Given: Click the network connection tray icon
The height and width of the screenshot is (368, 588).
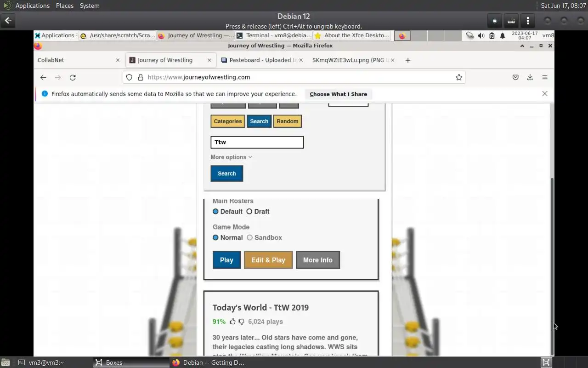Looking at the screenshot, I should [x=469, y=35].
